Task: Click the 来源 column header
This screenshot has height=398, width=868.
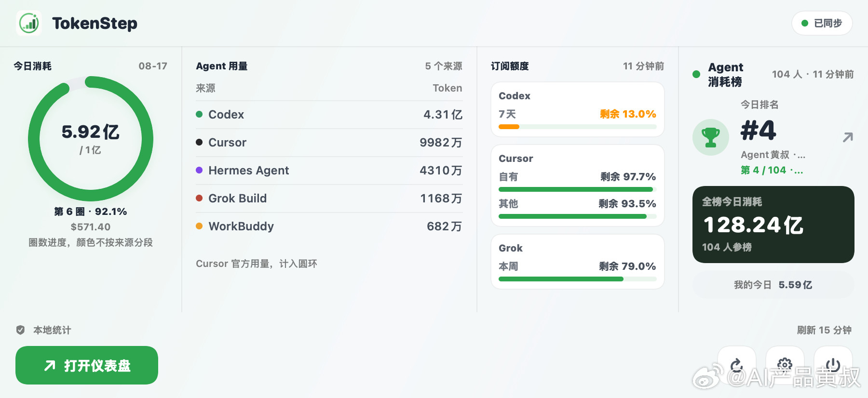Action: 205,88
